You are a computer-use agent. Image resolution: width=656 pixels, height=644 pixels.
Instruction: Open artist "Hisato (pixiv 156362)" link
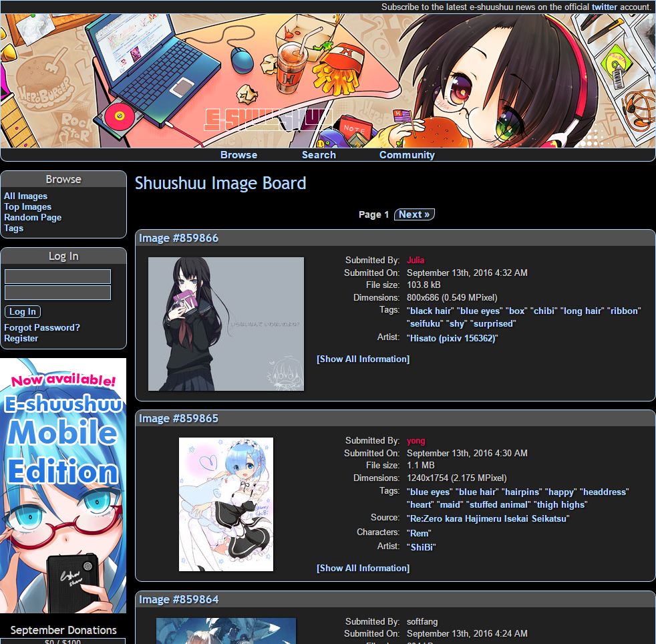tap(452, 338)
